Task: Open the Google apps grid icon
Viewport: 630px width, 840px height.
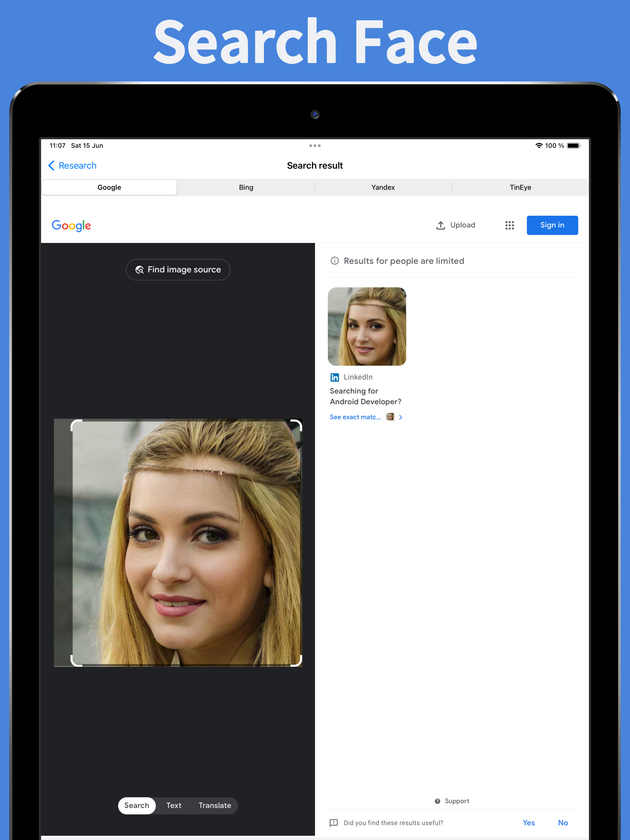Action: pos(509,225)
